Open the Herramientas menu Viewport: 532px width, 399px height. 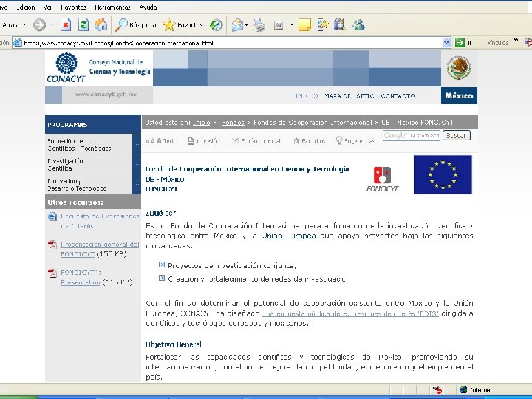coord(112,7)
